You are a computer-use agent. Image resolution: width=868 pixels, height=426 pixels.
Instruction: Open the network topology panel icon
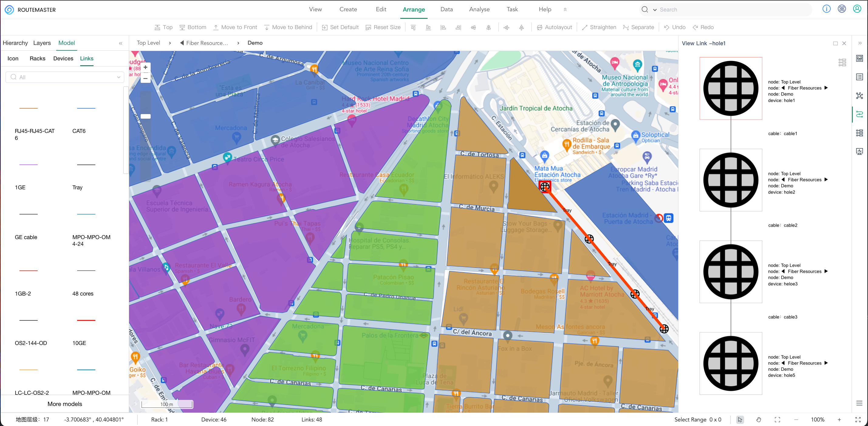click(x=859, y=96)
